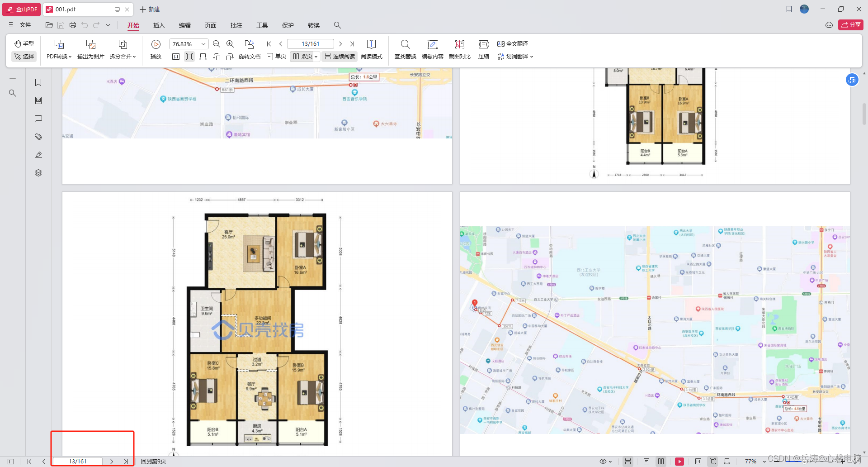Switch to the 批注 tab
The image size is (868, 467).
click(x=236, y=25)
